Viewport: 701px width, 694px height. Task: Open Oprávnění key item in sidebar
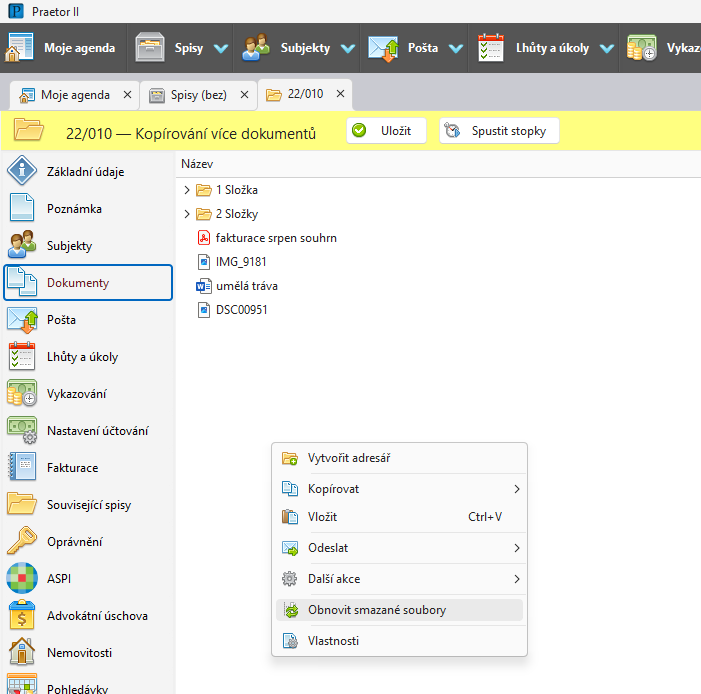coord(88,542)
